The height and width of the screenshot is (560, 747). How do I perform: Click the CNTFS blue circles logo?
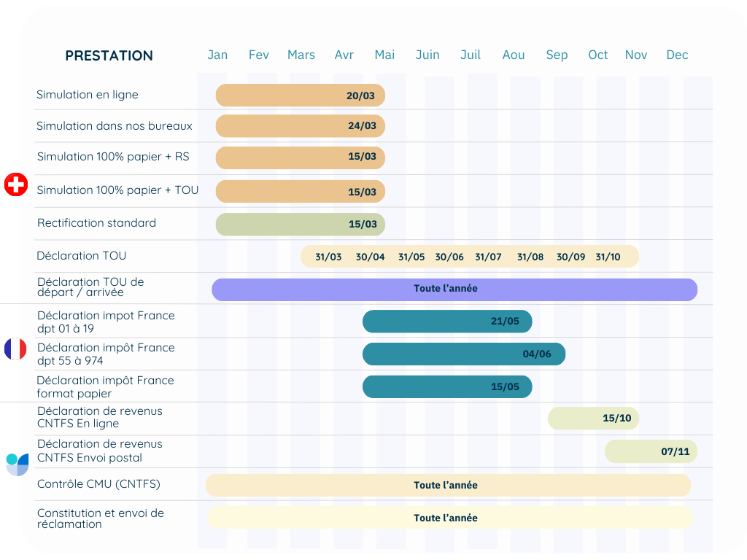pos(17,464)
